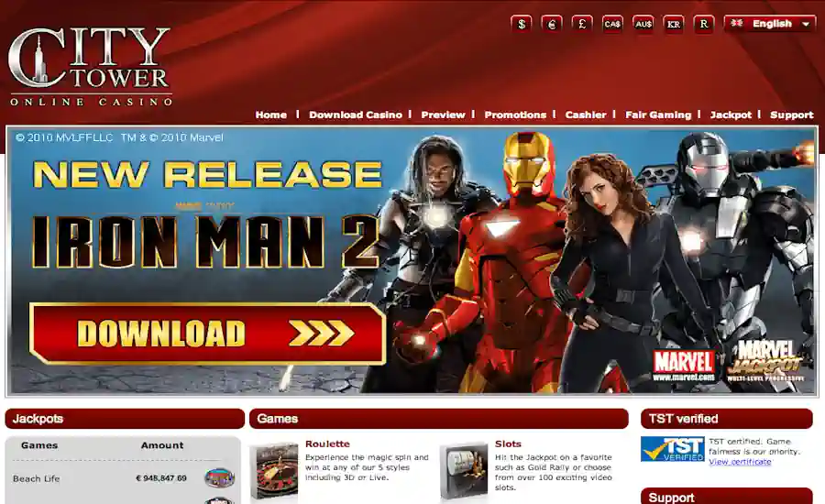Open the Fair Gaming menu item
The height and width of the screenshot is (504, 825).
(x=658, y=115)
